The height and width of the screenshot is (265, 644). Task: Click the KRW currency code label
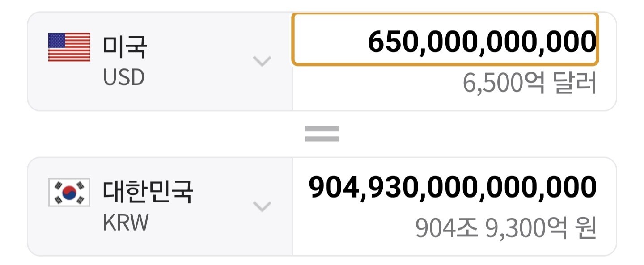coord(125,223)
